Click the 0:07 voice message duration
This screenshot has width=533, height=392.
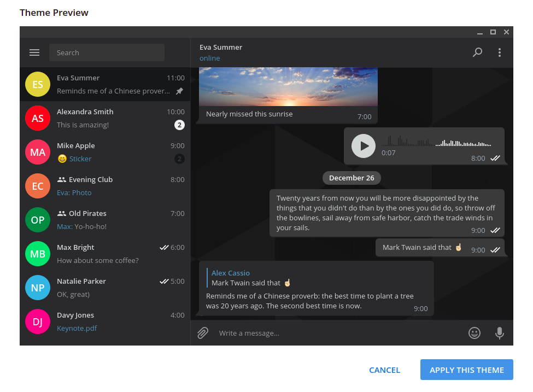(388, 153)
